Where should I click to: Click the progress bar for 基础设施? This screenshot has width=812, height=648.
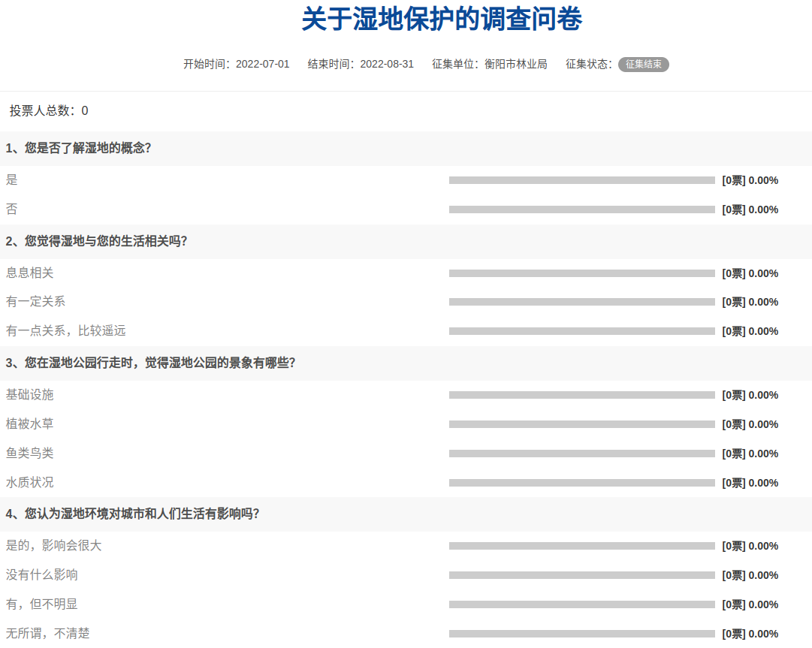[x=581, y=395]
